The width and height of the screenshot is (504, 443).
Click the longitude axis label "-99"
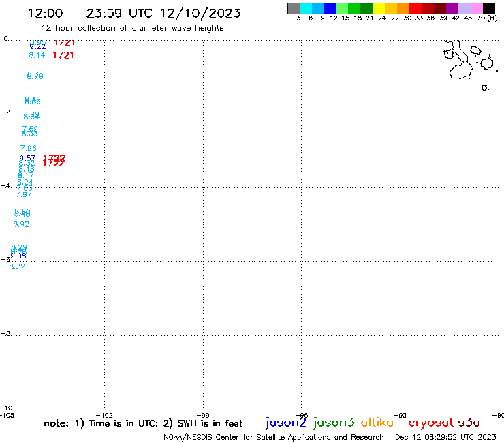203,415
